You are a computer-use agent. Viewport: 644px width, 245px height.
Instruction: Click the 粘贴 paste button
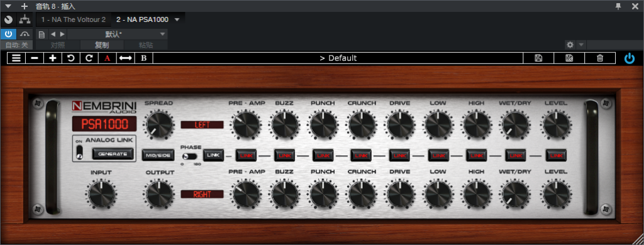tap(146, 45)
